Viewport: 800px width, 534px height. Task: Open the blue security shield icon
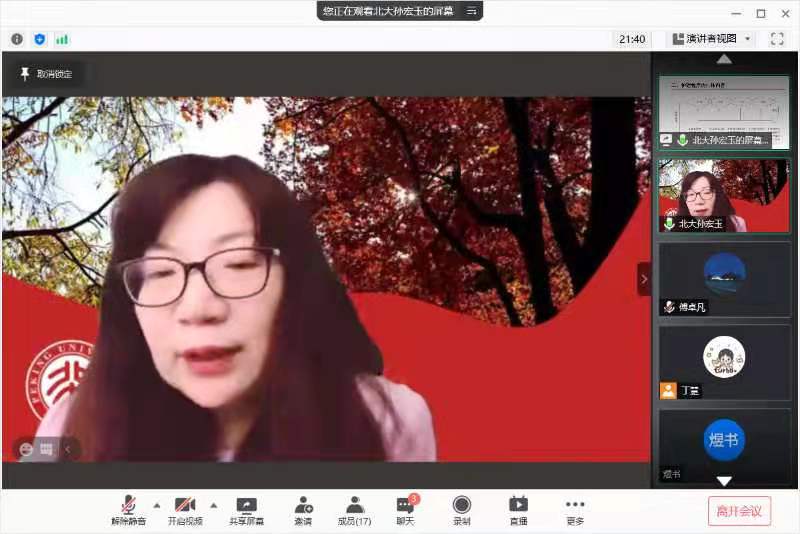click(x=40, y=39)
